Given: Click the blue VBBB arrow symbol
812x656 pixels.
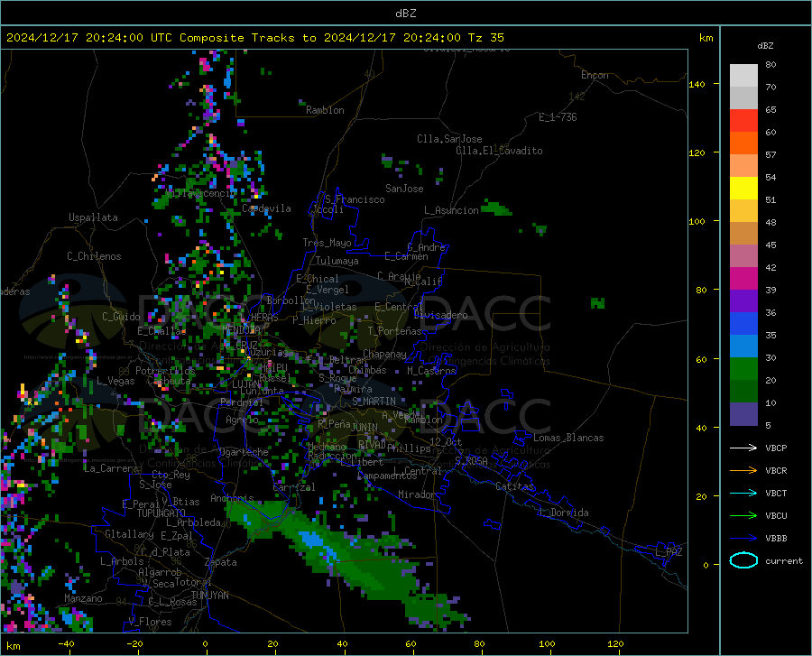Looking at the screenshot, I should [743, 538].
